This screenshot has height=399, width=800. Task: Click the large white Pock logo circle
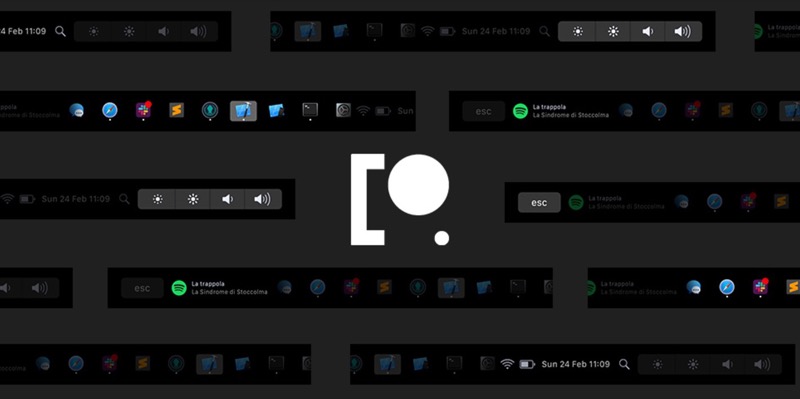coord(418,185)
